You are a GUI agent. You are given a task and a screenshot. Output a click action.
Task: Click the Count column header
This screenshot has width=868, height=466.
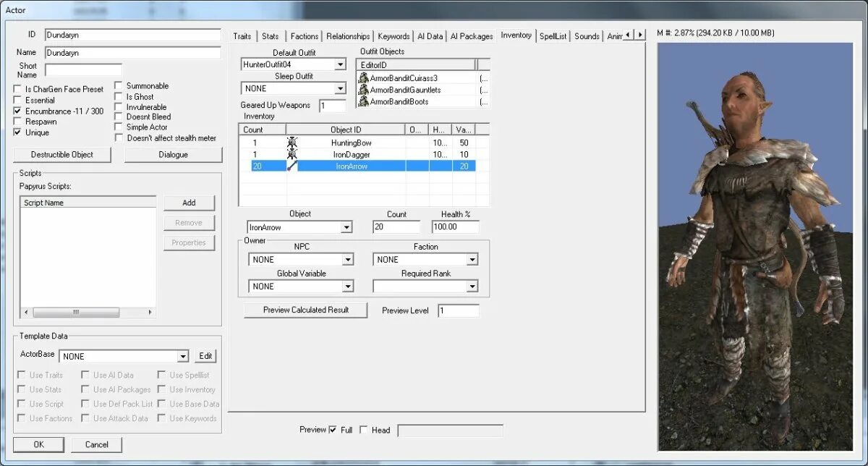coord(263,130)
